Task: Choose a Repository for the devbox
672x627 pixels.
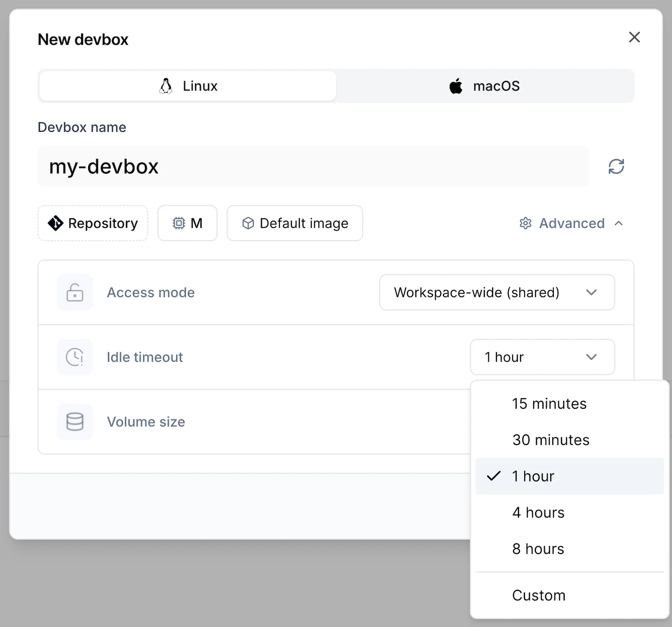Action: pos(93,223)
